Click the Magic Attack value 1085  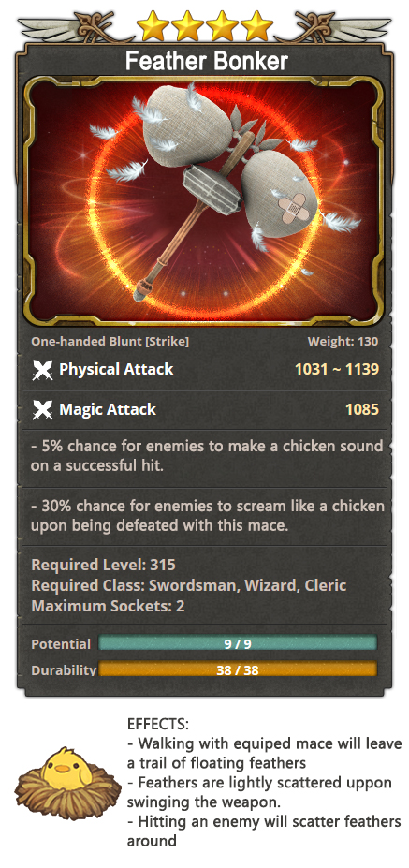point(362,409)
